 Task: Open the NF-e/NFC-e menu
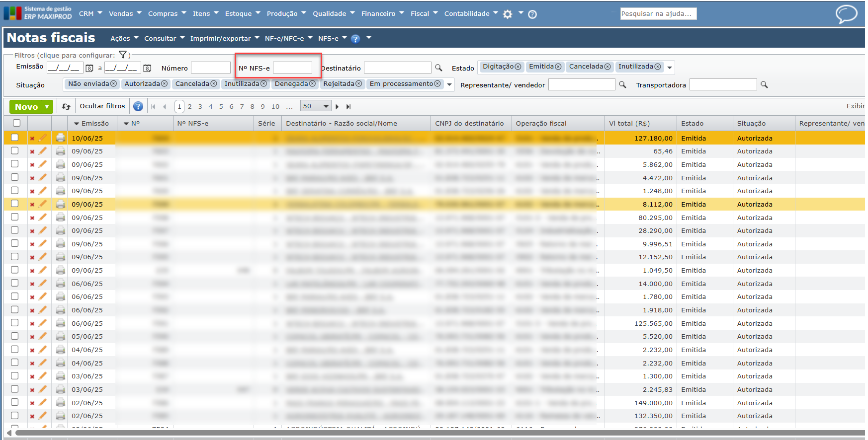[289, 38]
